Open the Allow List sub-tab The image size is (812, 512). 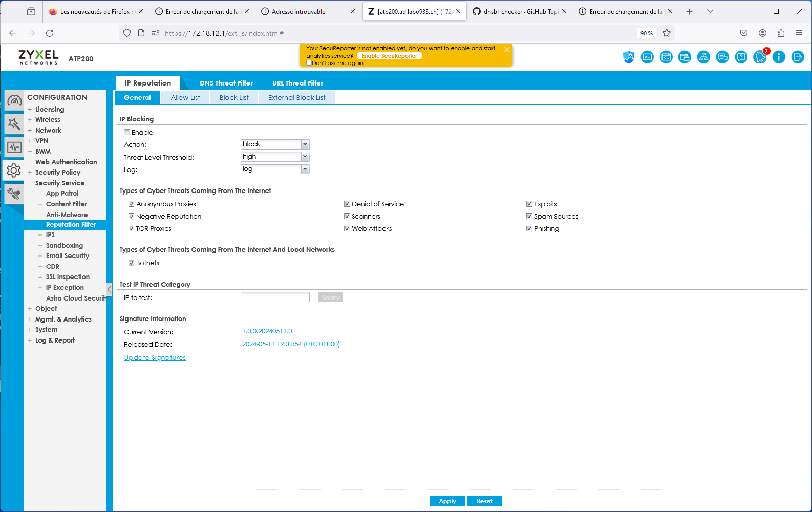[185, 97]
